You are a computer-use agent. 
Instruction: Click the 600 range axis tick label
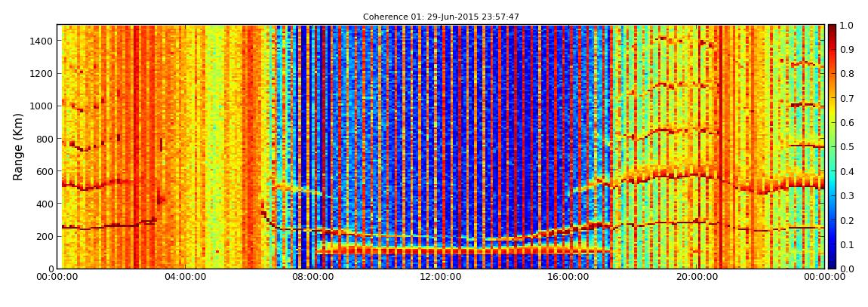[45, 171]
